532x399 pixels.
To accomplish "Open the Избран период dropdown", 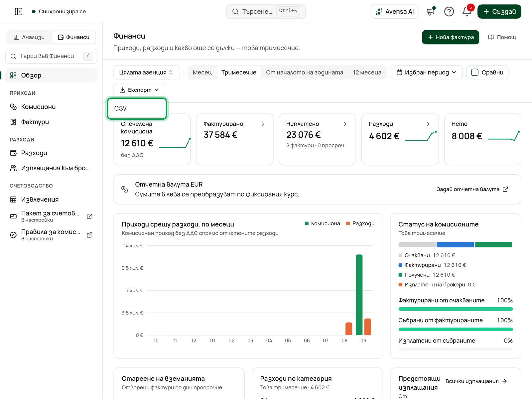I will pyautogui.click(x=427, y=72).
